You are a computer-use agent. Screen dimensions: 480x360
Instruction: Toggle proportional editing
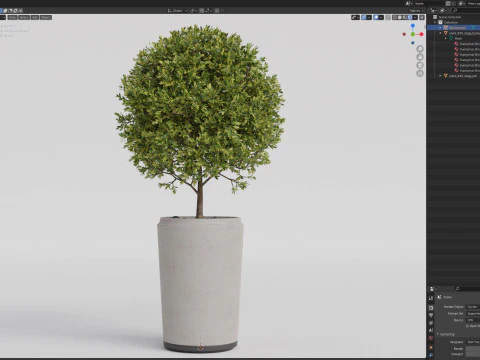[x=217, y=11]
